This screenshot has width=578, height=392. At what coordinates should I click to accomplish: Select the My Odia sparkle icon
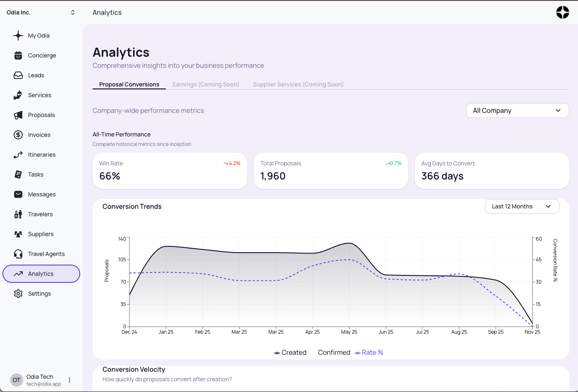click(x=18, y=36)
